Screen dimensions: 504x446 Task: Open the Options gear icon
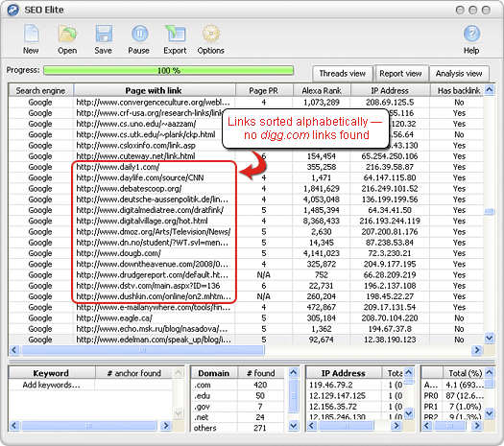[x=211, y=34]
